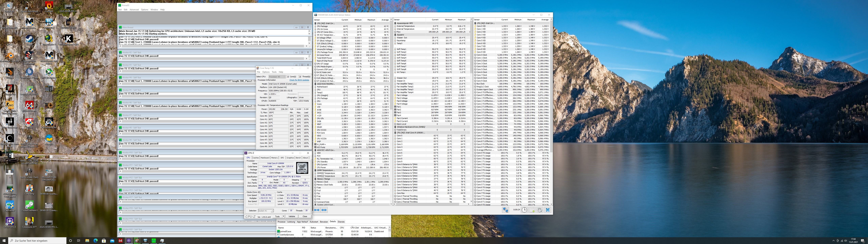Viewport: 868px width, 244px height.
Task: Select the Steam desktop icon
Action: [x=29, y=40]
